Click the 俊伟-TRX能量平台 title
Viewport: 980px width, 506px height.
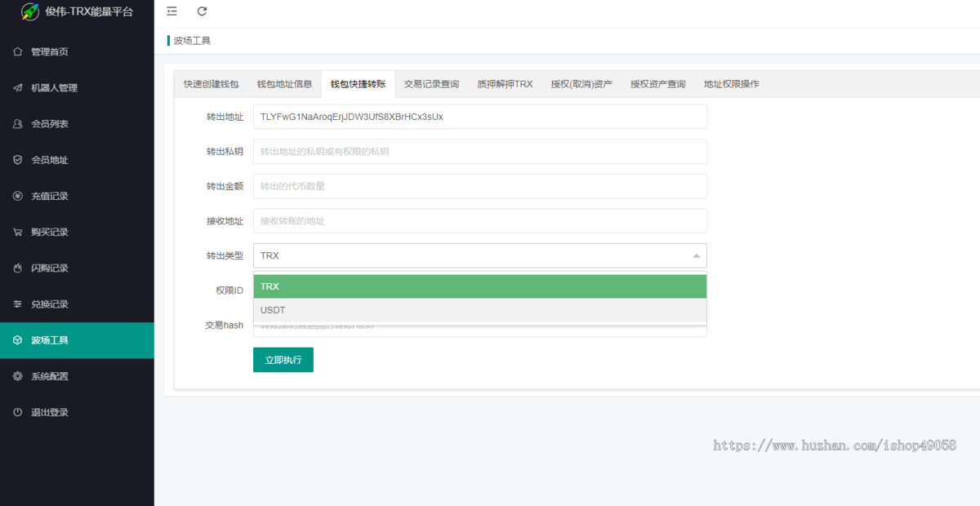tap(89, 12)
